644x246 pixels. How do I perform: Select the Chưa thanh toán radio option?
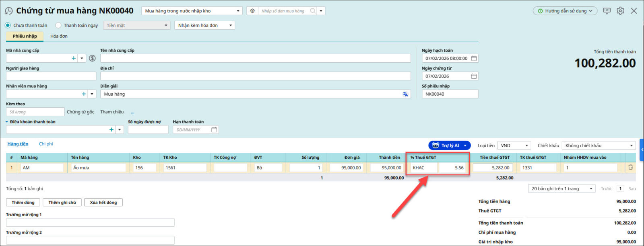8,25
